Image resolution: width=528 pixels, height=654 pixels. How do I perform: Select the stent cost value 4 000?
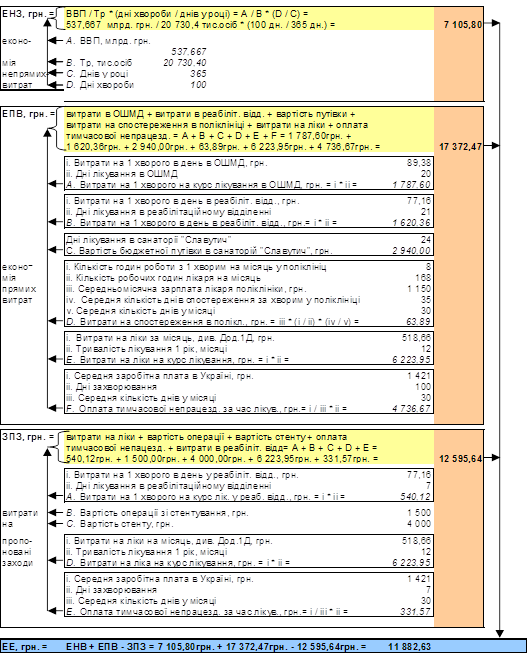tap(419, 524)
